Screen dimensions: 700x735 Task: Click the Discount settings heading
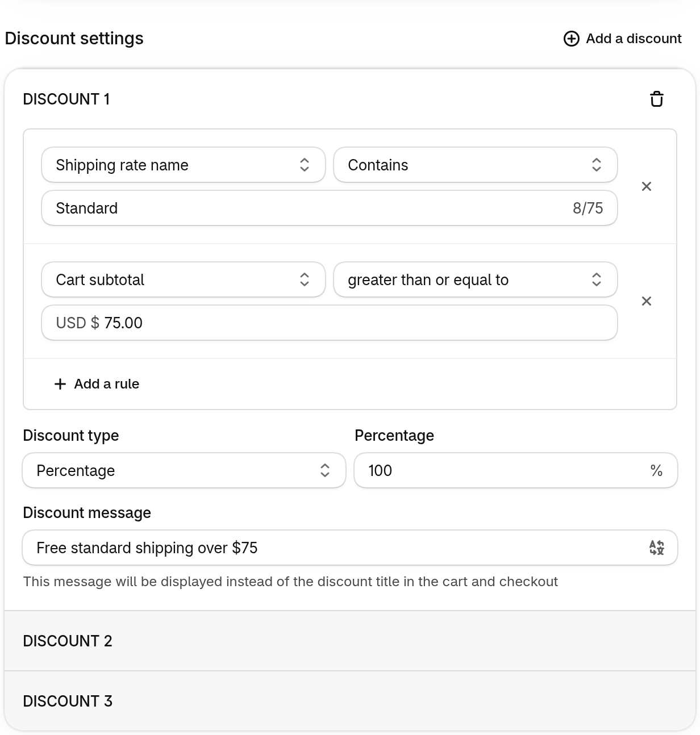click(x=74, y=39)
